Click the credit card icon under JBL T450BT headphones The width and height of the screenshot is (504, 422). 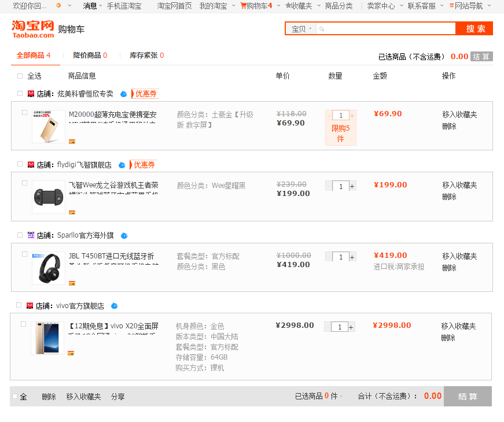pyautogui.click(x=72, y=283)
